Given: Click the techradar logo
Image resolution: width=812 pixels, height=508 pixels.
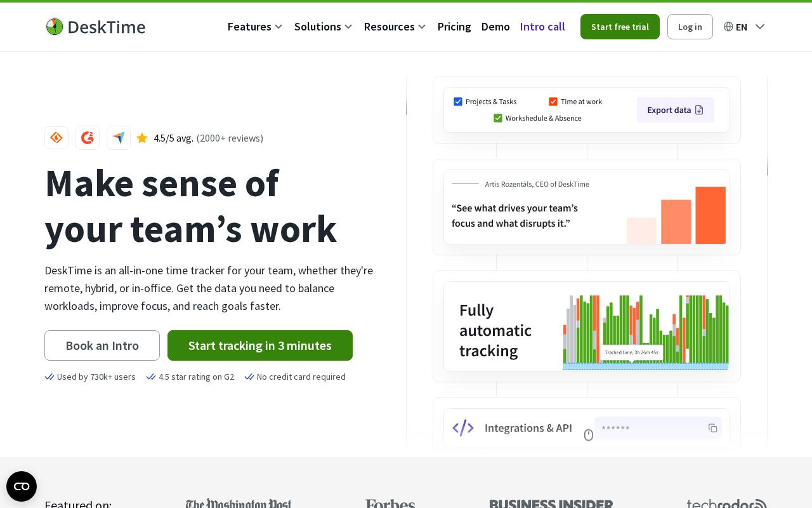Looking at the screenshot, I should (x=726, y=504).
